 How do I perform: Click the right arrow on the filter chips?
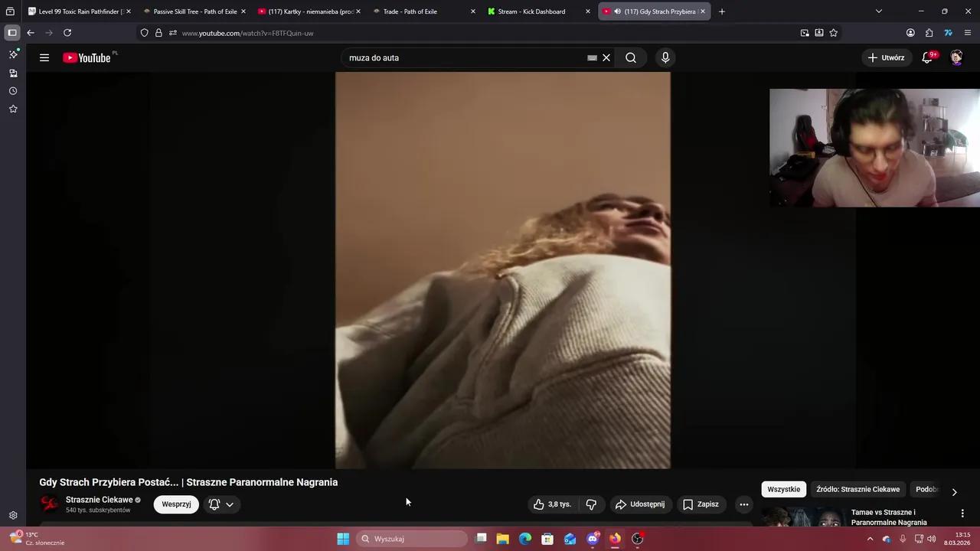point(955,492)
